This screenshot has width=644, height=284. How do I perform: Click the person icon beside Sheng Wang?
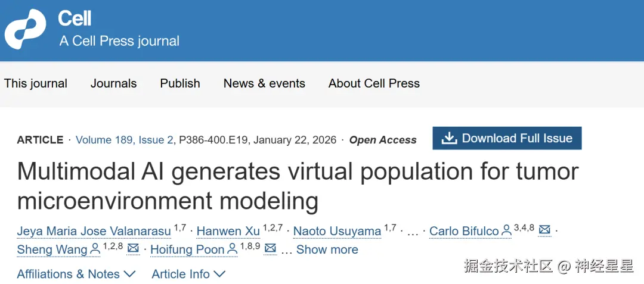click(x=95, y=249)
